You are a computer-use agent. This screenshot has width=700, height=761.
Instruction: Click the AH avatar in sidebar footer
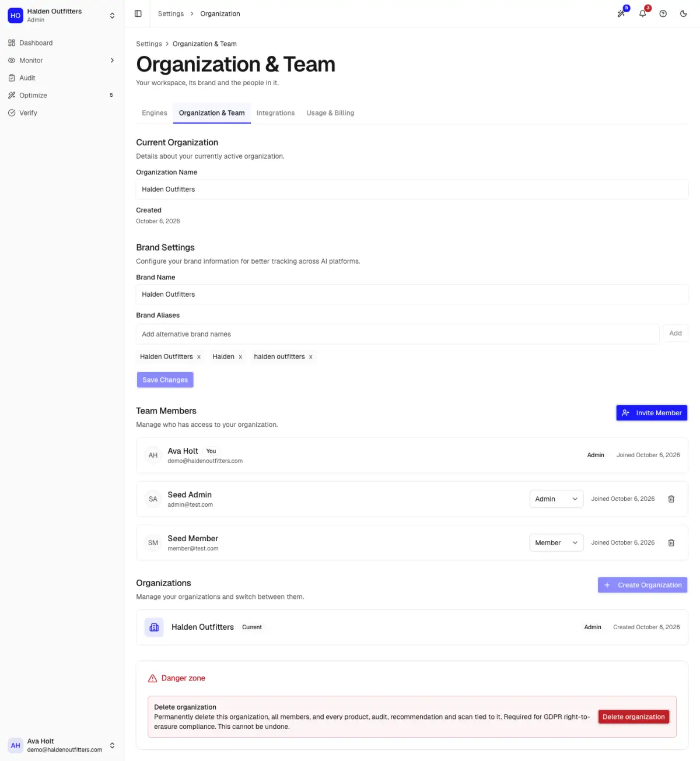click(15, 745)
